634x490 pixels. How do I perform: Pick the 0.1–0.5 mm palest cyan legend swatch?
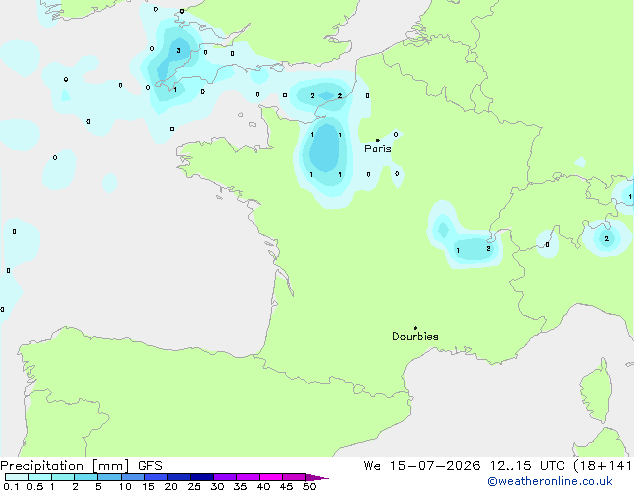[17, 477]
